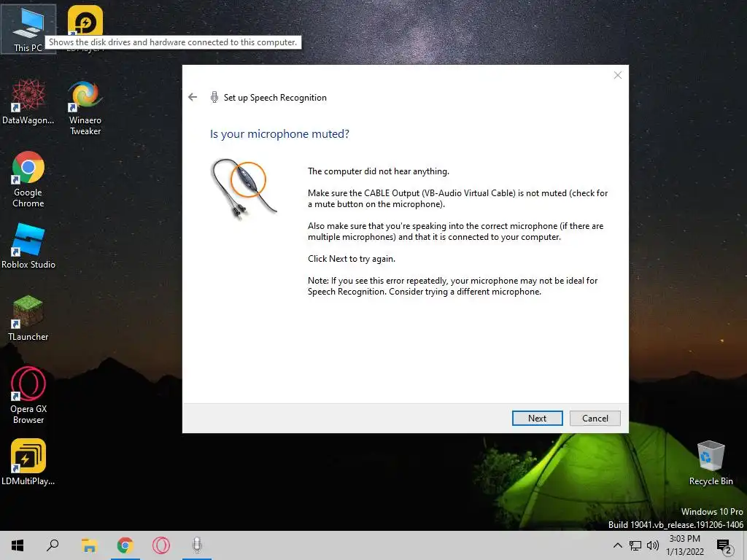Image resolution: width=747 pixels, height=560 pixels.
Task: Open the Action Center notifications icon
Action: pos(724,545)
